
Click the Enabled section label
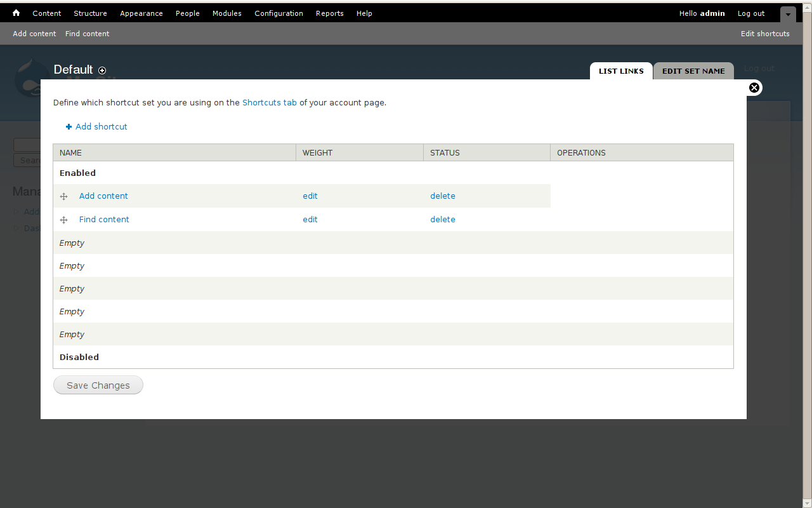click(77, 173)
